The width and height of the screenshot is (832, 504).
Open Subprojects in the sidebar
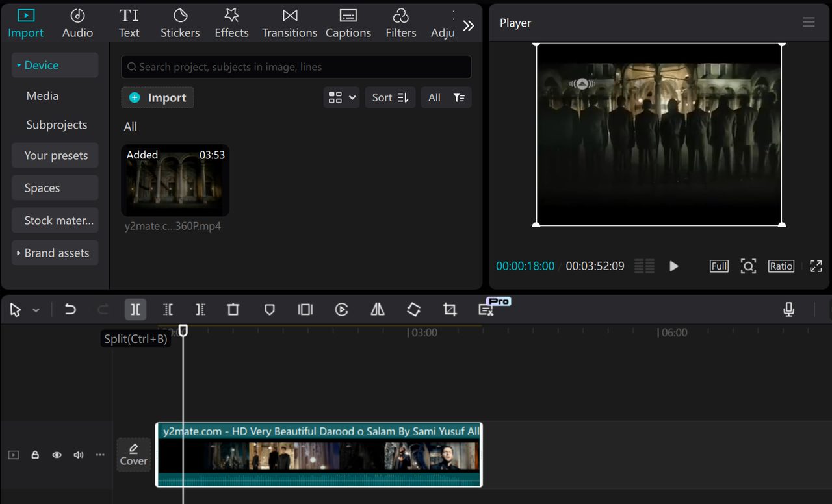click(x=57, y=125)
